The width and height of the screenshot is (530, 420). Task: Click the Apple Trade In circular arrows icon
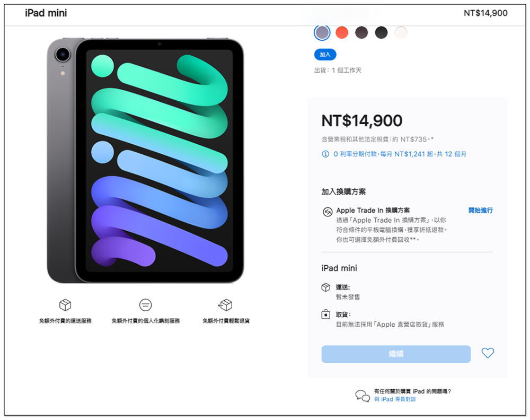(x=327, y=212)
